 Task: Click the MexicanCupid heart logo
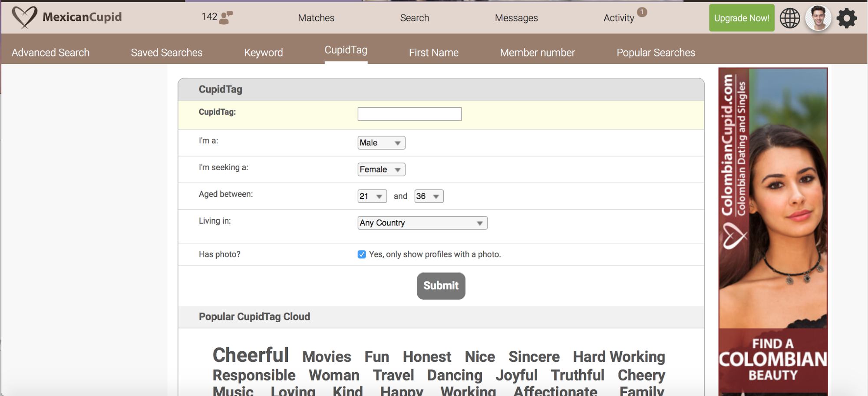point(24,17)
